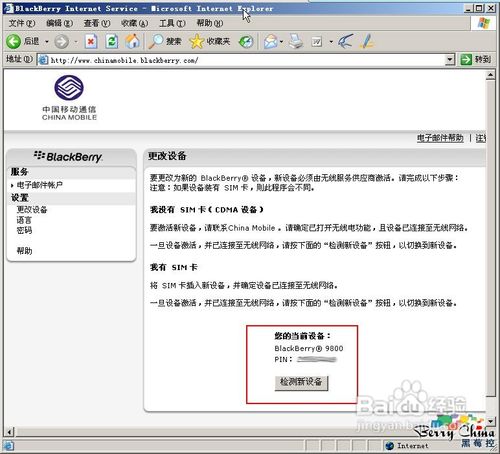Stop page loading with the red X icon

point(91,42)
